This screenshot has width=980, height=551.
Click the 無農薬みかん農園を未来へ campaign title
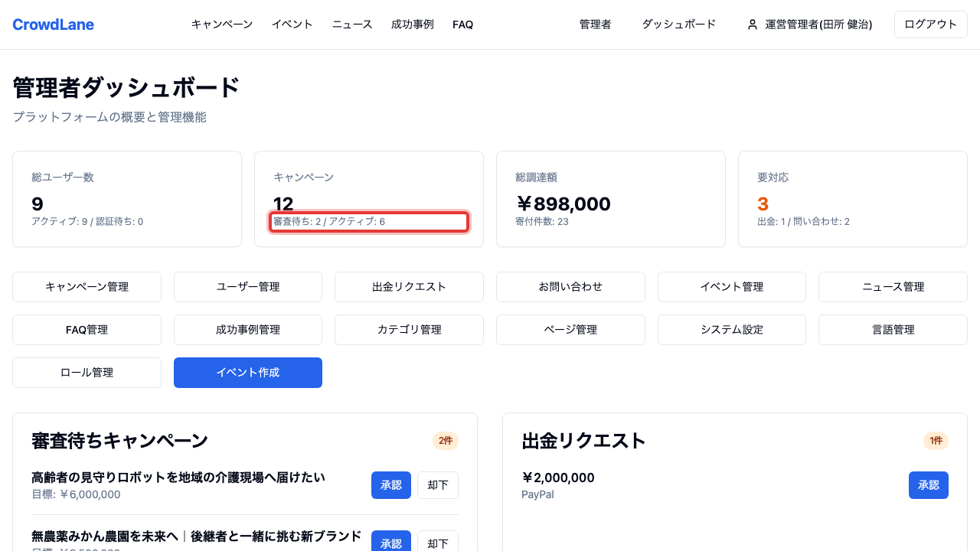196,536
